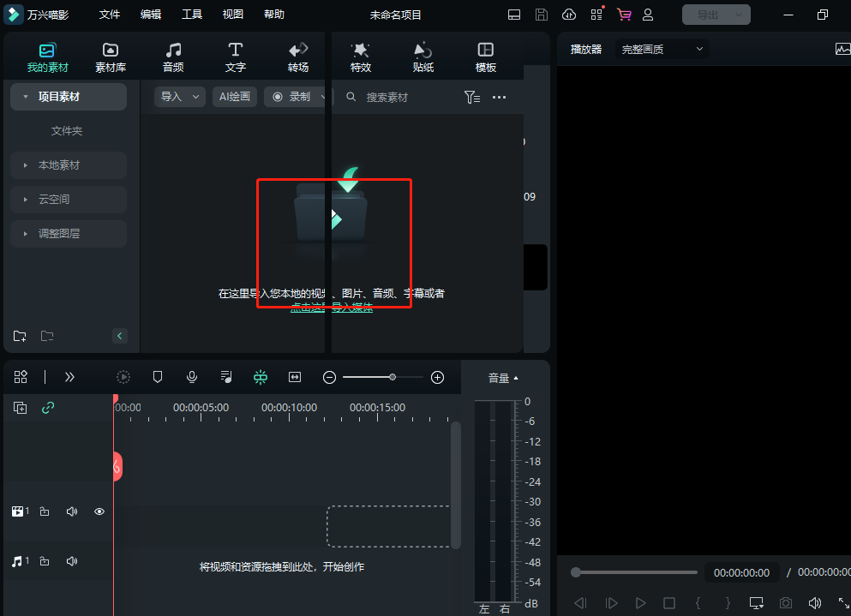Switch to the 贴纸 (Stickers) tab

pyautogui.click(x=423, y=57)
